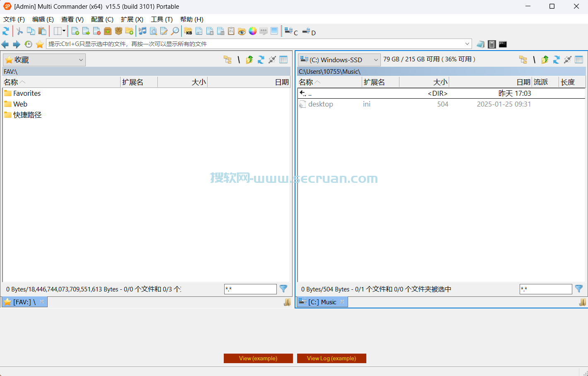
Task: Switch to drive C toolbar shortcut
Action: click(291, 32)
